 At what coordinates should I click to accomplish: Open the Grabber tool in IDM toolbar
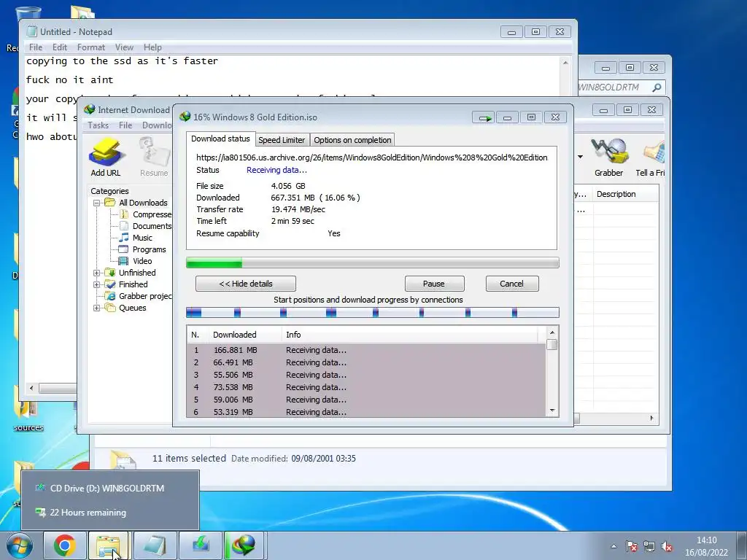(x=608, y=157)
